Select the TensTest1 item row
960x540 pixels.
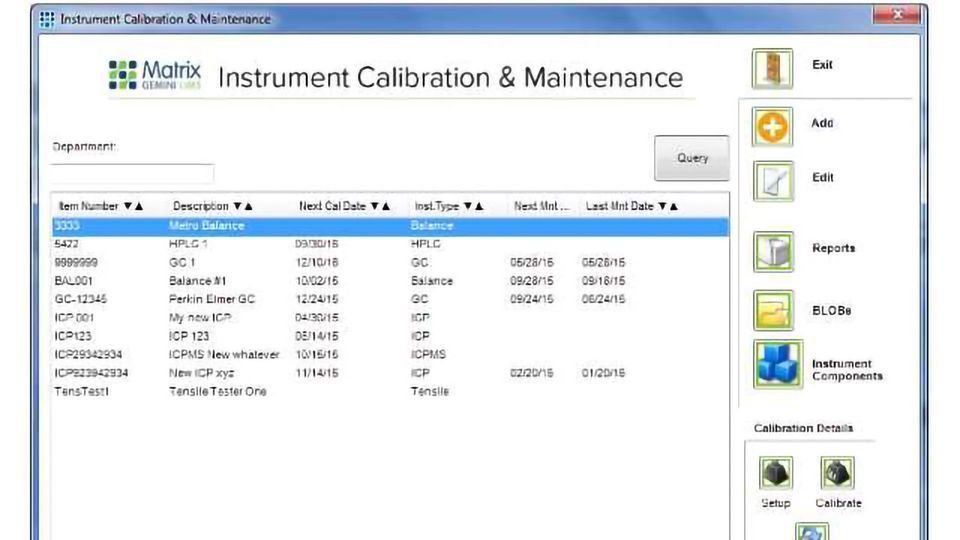pyautogui.click(x=391, y=391)
